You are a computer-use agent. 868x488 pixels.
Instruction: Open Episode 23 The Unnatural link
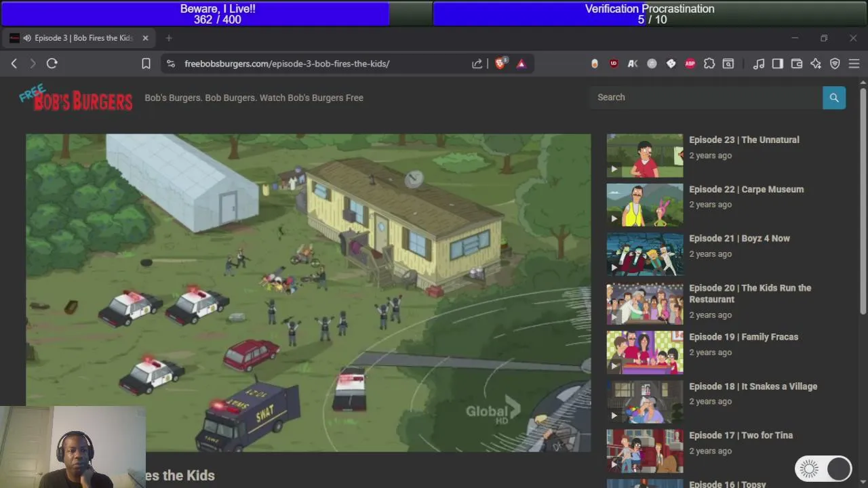coord(744,140)
